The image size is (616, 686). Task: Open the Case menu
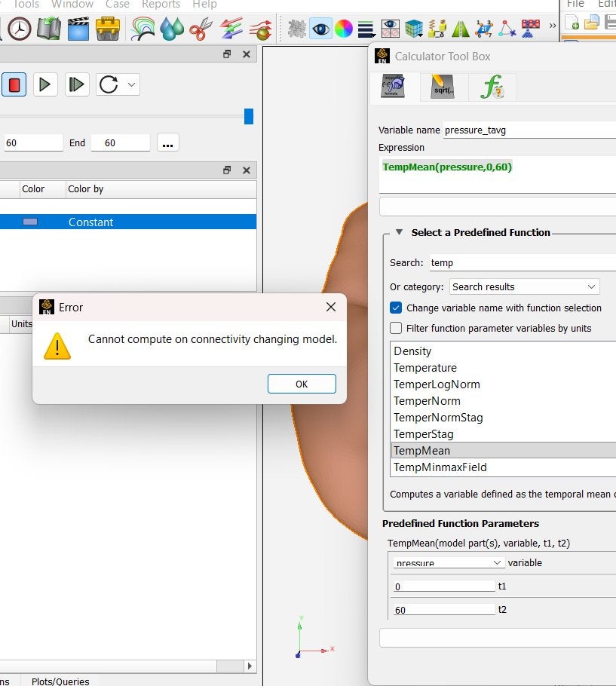118,5
